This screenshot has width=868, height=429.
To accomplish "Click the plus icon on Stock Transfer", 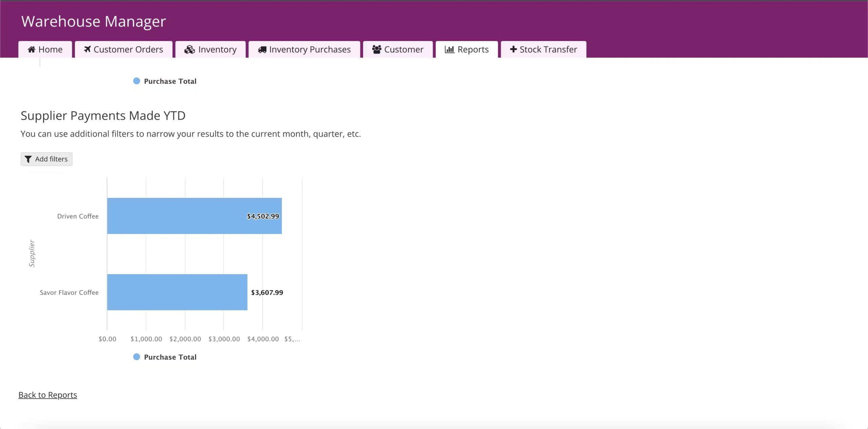I will (513, 49).
